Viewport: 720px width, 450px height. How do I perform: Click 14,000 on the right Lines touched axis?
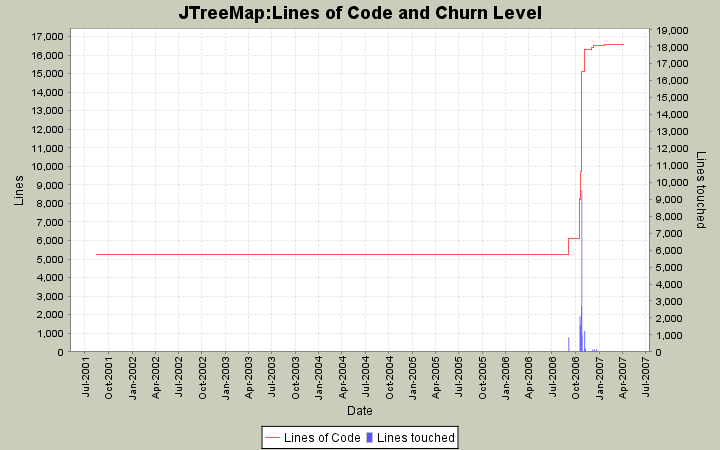[x=672, y=115]
